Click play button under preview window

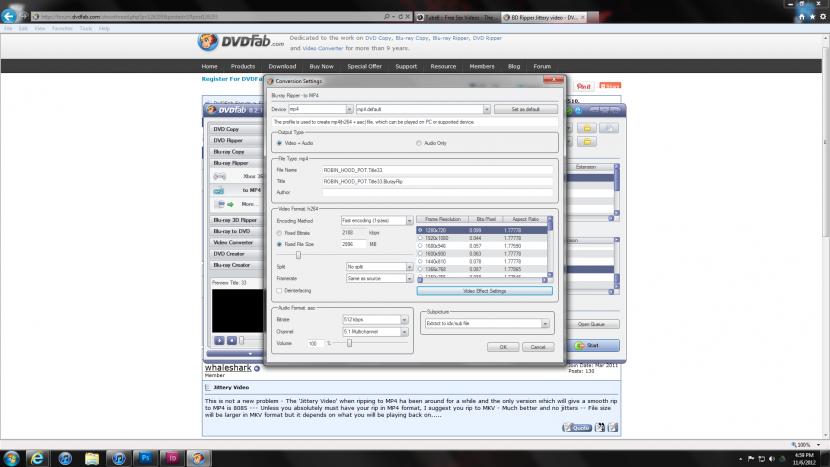click(219, 340)
